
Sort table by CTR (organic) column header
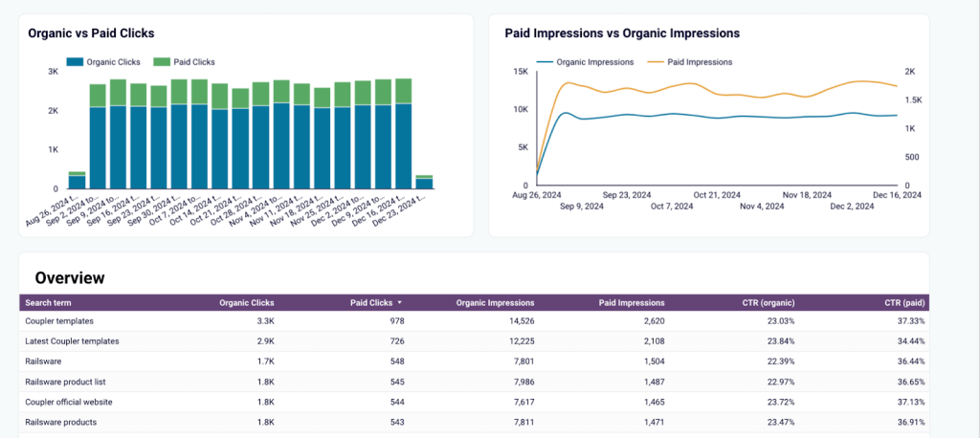coord(768,303)
